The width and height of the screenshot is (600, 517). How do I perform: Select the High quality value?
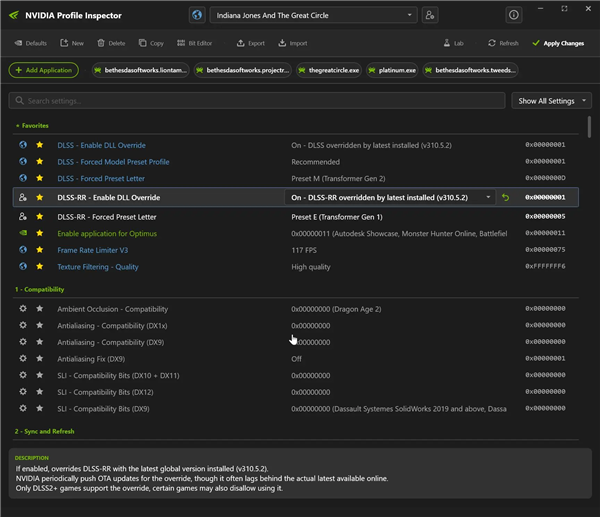point(311,267)
